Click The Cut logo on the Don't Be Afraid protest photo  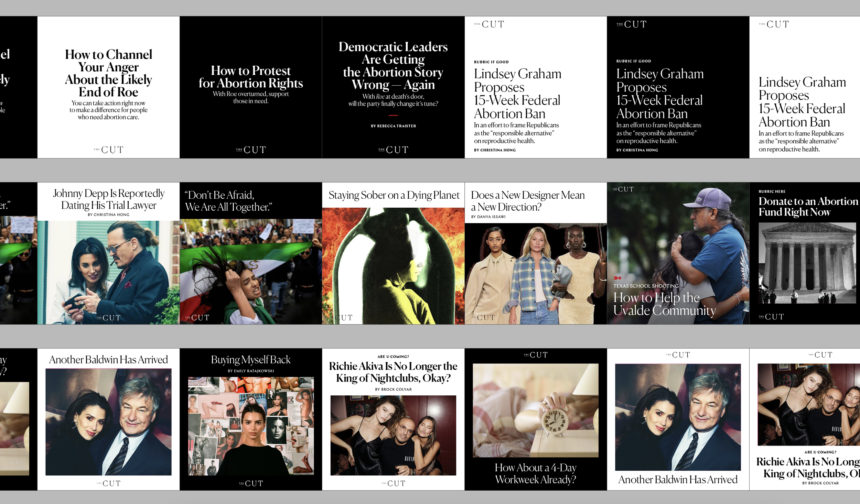[197, 318]
